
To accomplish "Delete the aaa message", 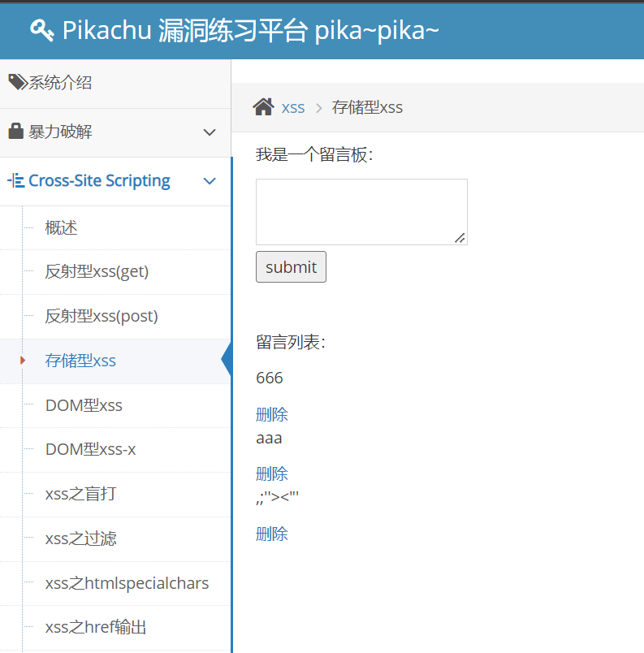I will point(272,474).
